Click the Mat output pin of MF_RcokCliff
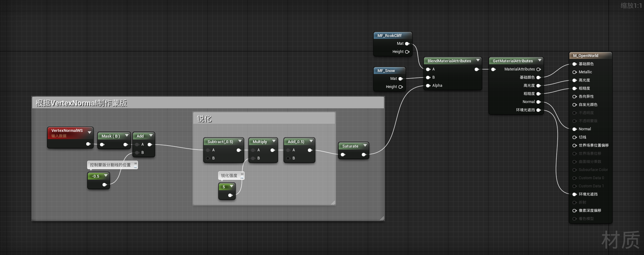Viewport: 644px width, 255px height. point(407,44)
